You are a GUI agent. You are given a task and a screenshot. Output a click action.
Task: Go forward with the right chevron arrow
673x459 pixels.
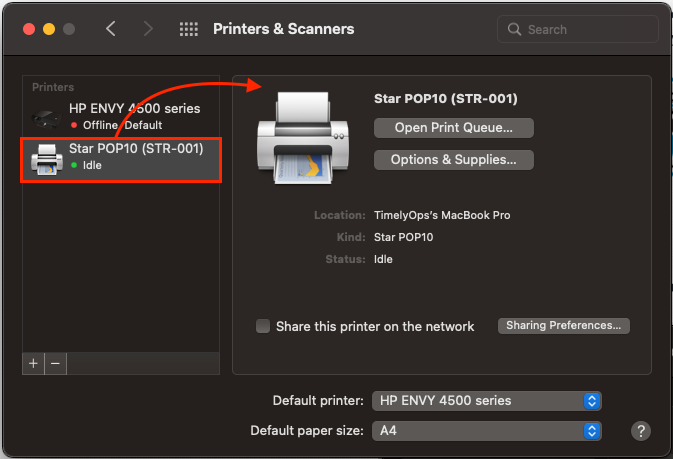148,29
